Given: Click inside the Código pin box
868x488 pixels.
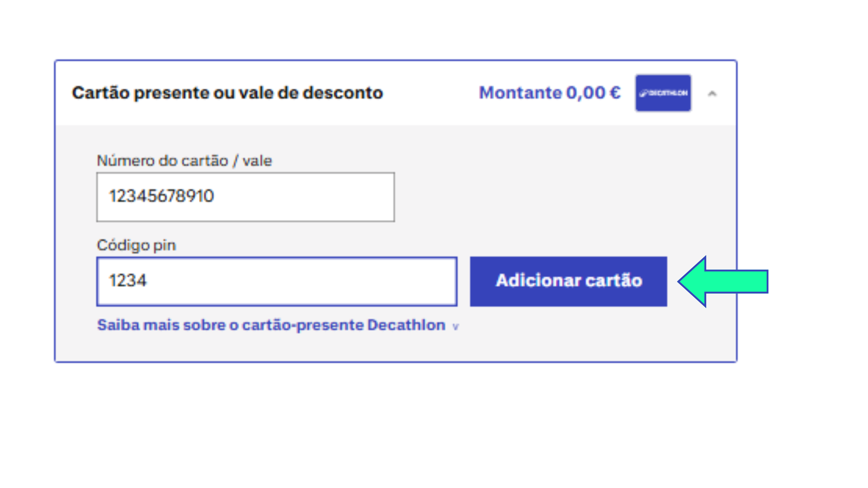Looking at the screenshot, I should pos(277,281).
